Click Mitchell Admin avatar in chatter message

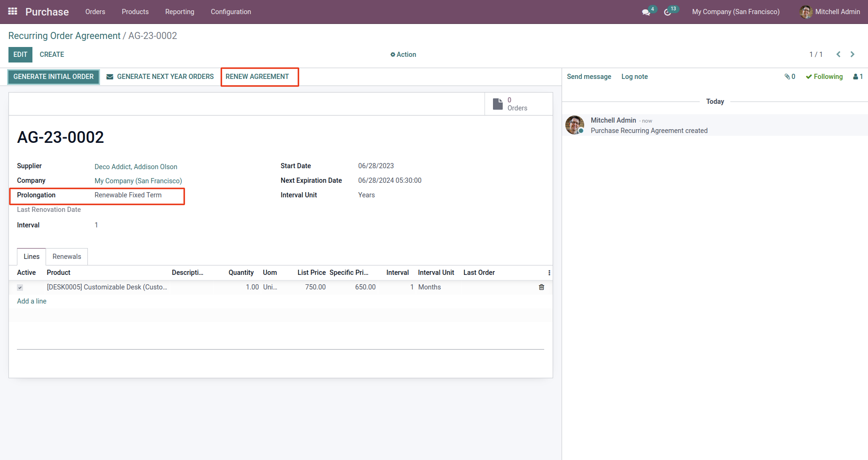click(x=575, y=125)
